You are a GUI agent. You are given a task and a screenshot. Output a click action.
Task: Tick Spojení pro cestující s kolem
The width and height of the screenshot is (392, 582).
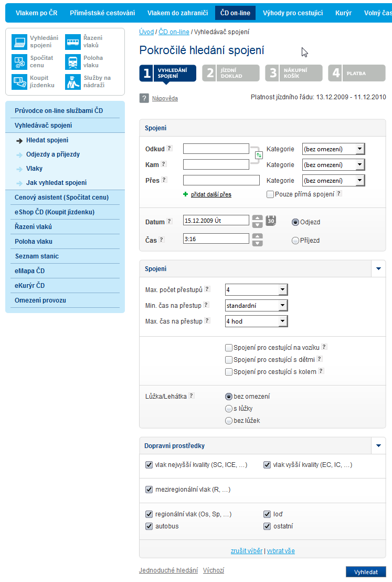click(229, 372)
